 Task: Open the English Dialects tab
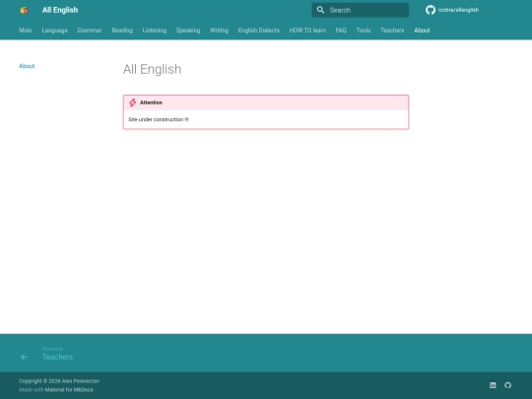(x=259, y=31)
